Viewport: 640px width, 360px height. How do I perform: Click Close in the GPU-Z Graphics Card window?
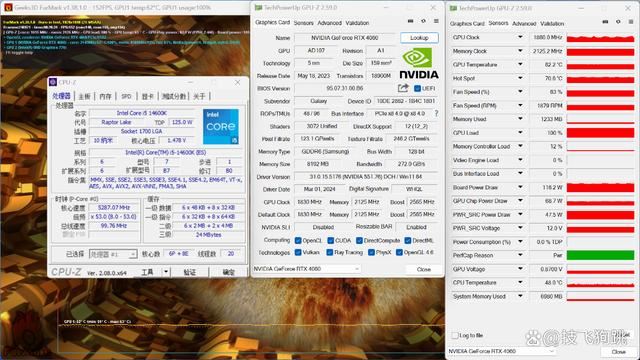coord(424,269)
